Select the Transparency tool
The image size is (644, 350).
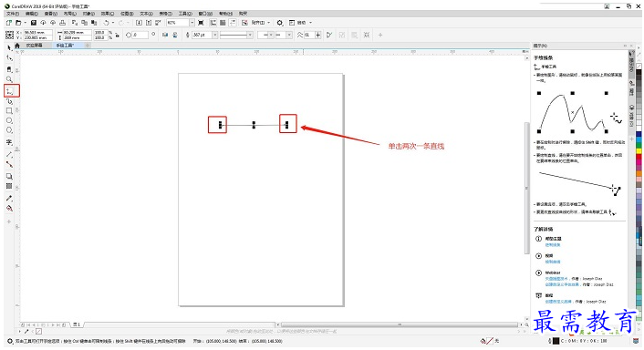(x=9, y=186)
